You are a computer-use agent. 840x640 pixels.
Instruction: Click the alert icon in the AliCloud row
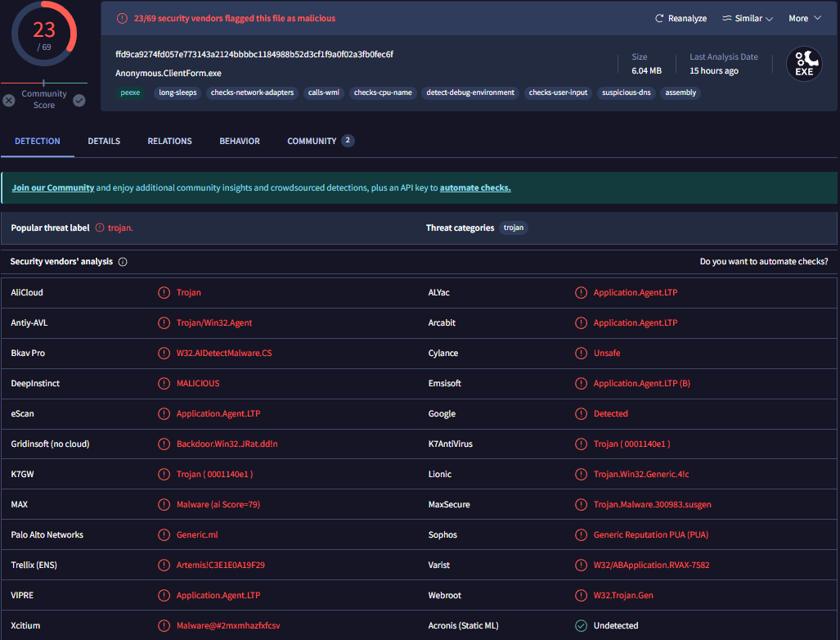click(164, 293)
